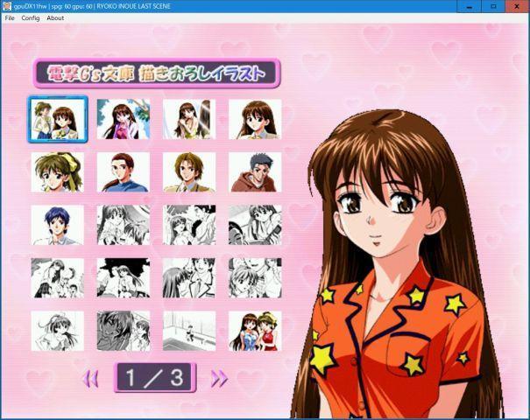Open fourth-row thumbnail with black background
This screenshot has width=530, height=420.
click(x=124, y=278)
